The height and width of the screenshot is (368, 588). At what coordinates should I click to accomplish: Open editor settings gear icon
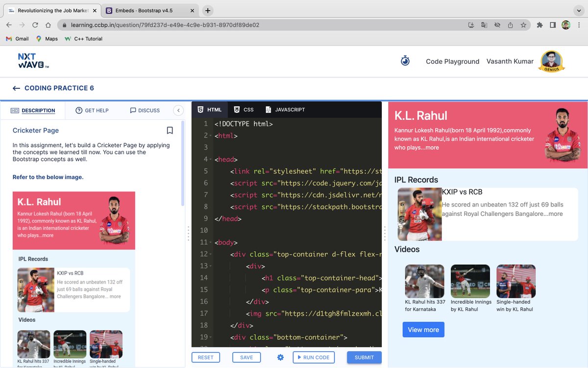[x=280, y=357]
